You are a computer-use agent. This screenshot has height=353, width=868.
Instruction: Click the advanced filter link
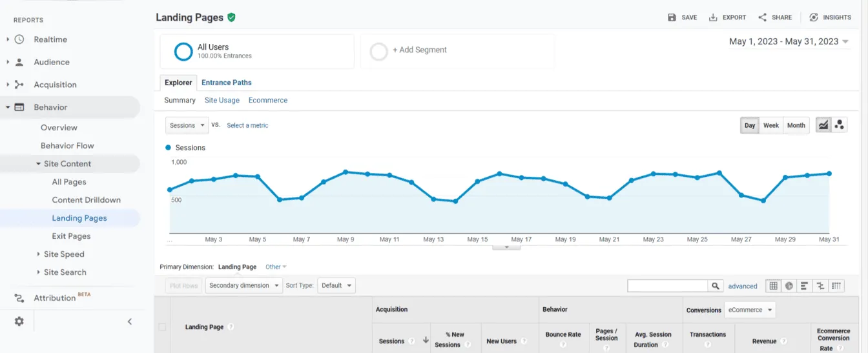point(743,286)
